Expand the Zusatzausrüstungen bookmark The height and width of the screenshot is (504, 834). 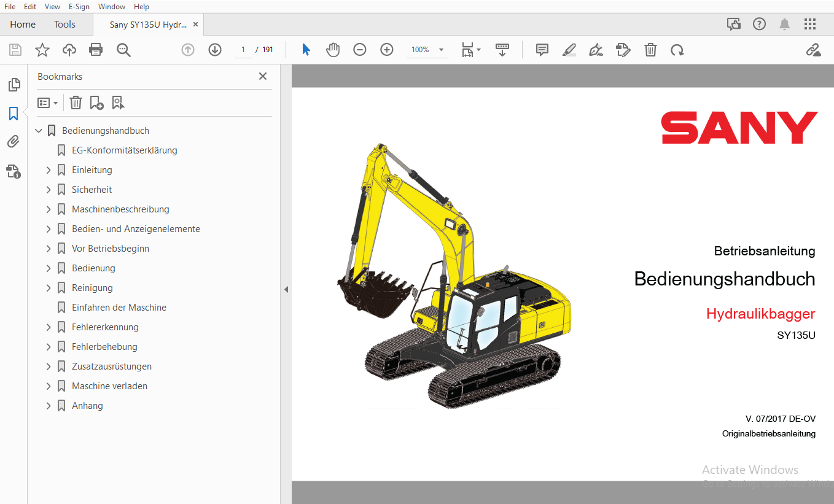tap(49, 366)
